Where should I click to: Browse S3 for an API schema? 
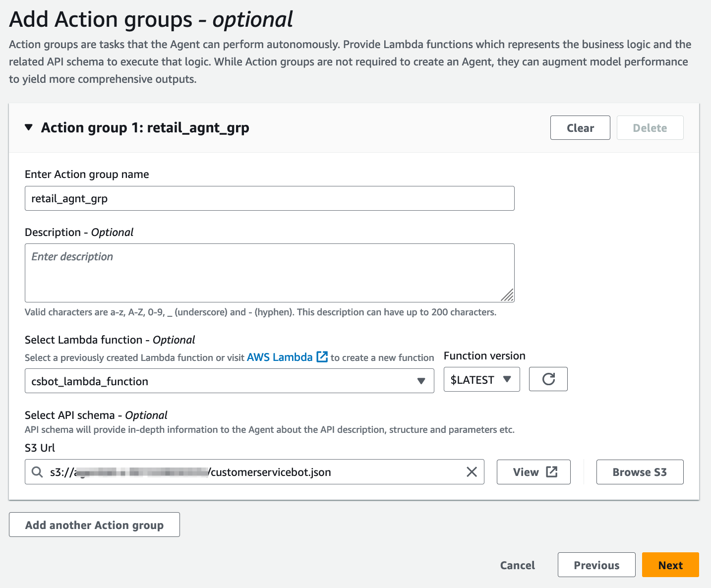pos(640,472)
